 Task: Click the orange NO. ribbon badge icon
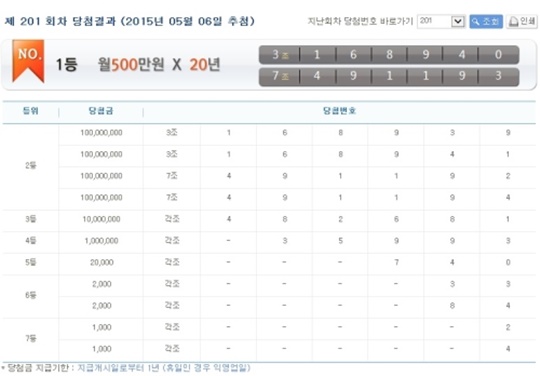pyautogui.click(x=28, y=61)
